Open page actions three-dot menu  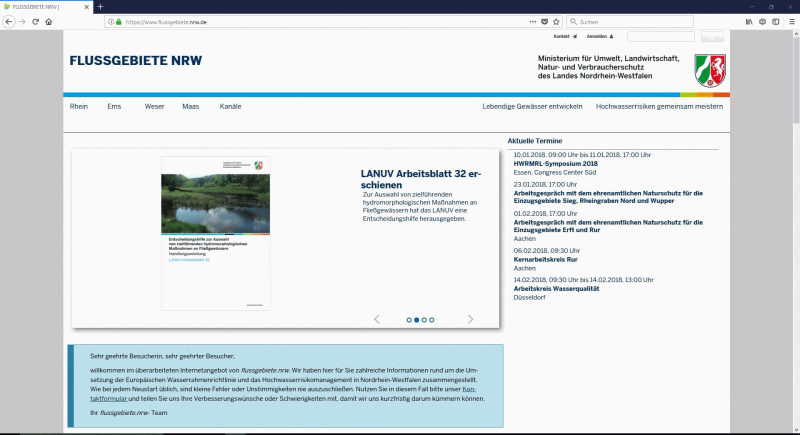(x=533, y=22)
